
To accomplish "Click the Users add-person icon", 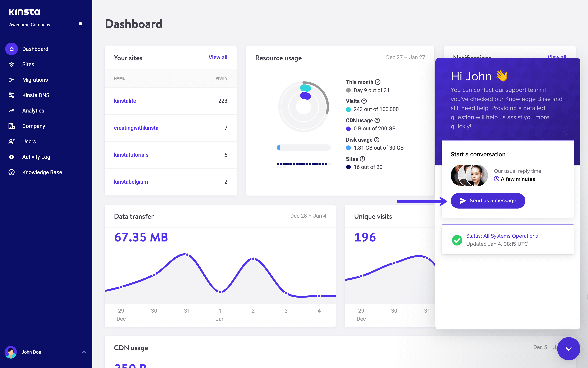I will click(11, 141).
